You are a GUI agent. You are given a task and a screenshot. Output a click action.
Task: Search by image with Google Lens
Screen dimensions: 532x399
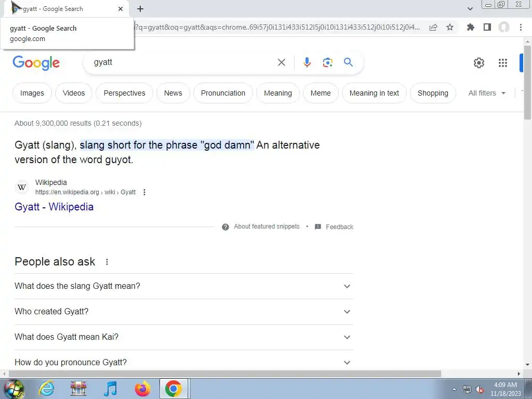tap(328, 62)
